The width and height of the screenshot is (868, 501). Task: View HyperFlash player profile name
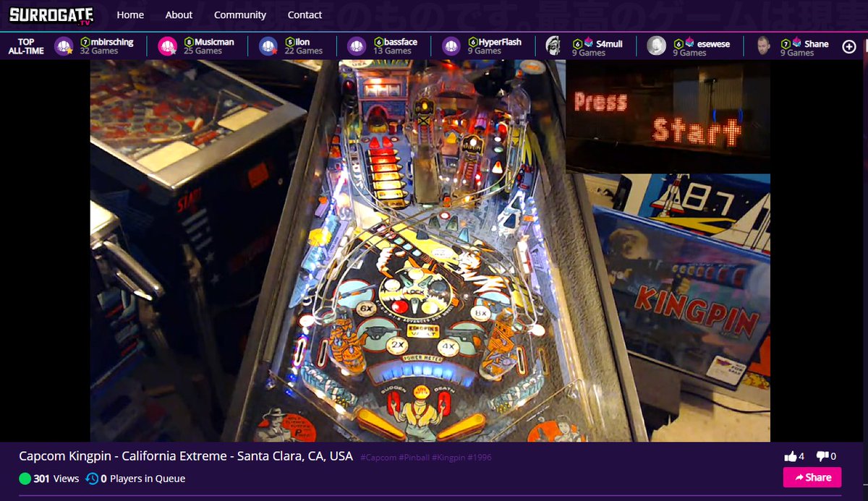500,42
